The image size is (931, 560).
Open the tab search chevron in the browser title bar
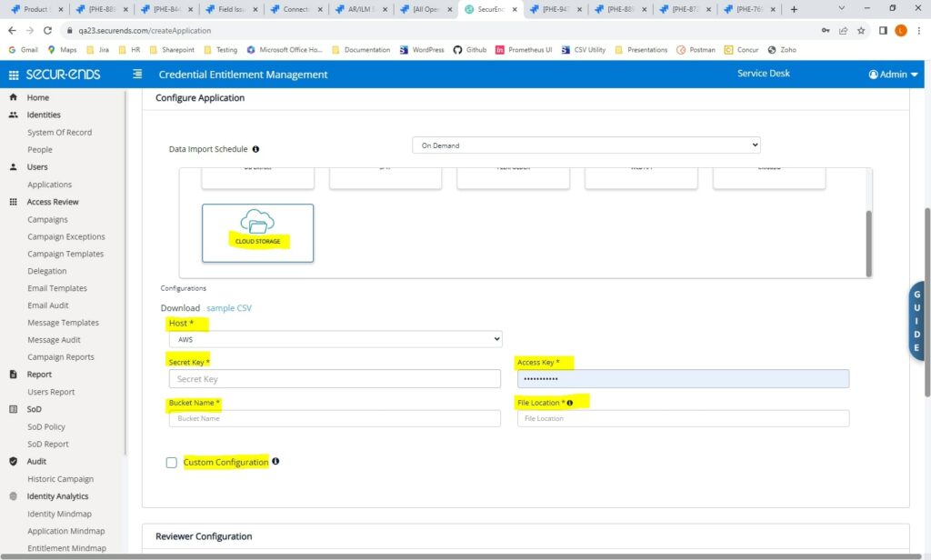click(841, 8)
